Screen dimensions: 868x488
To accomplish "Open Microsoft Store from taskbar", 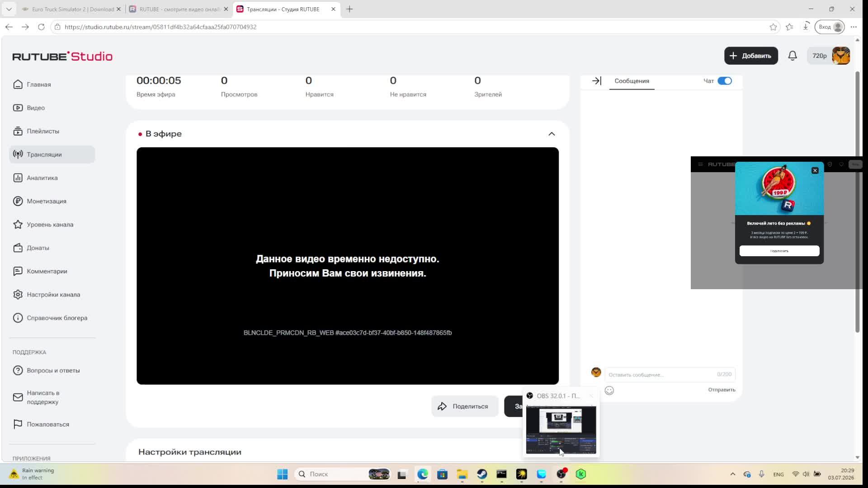I will (442, 474).
